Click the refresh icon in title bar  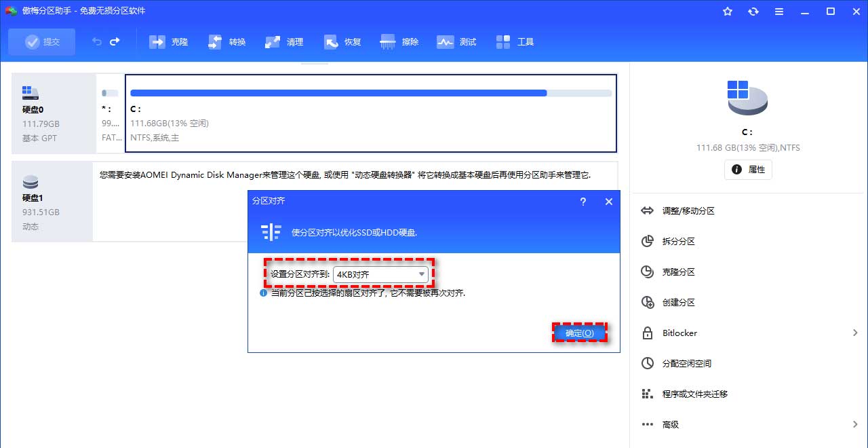point(753,12)
